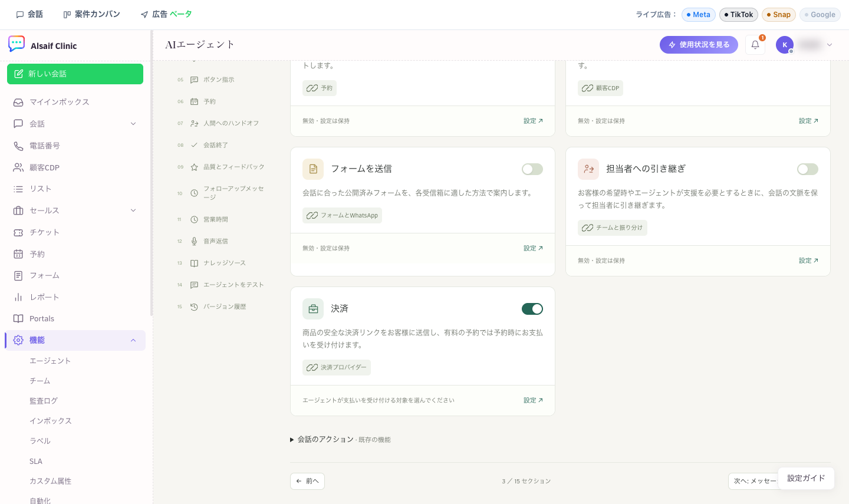The width and height of the screenshot is (849, 504).
Task: Click the 新しい会話 button
Action: tap(75, 74)
